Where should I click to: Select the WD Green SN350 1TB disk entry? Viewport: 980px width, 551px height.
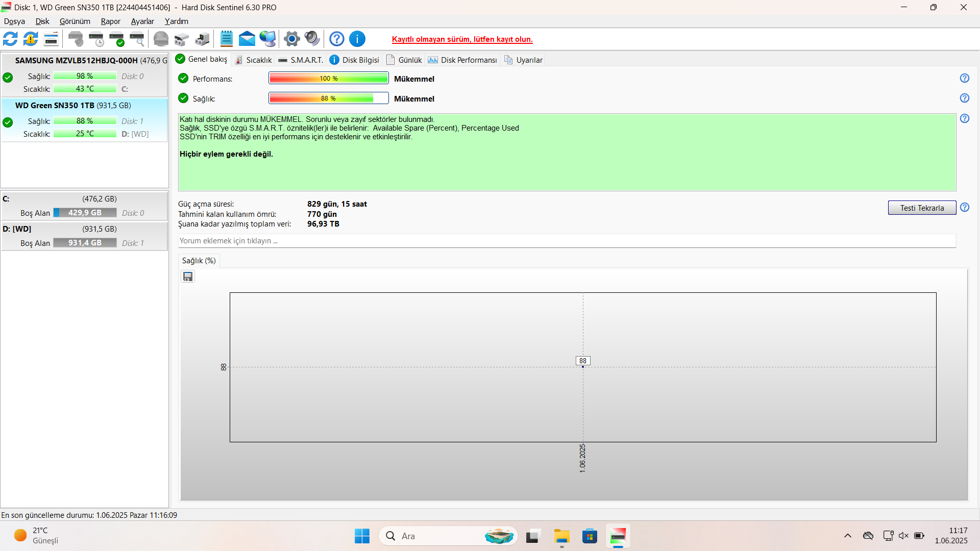[x=84, y=119]
